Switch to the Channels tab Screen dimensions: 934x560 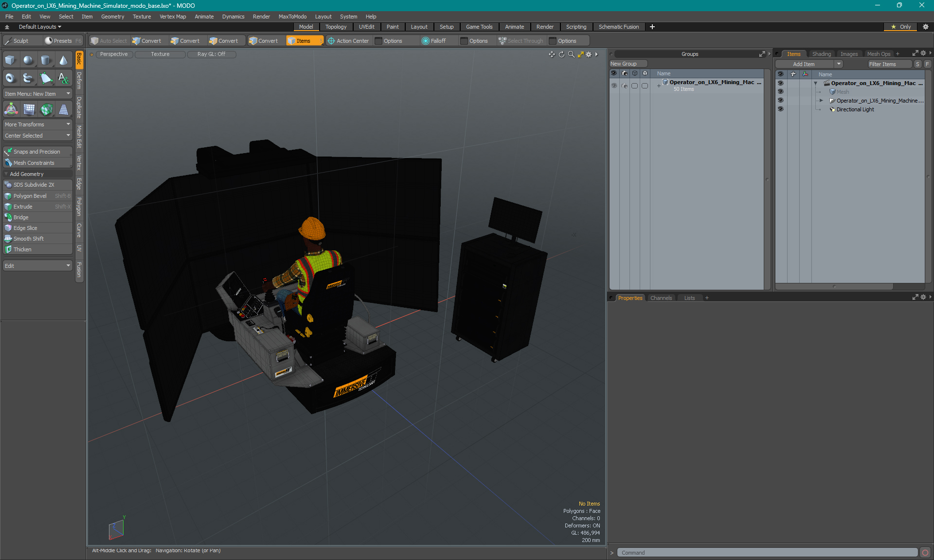(x=661, y=298)
